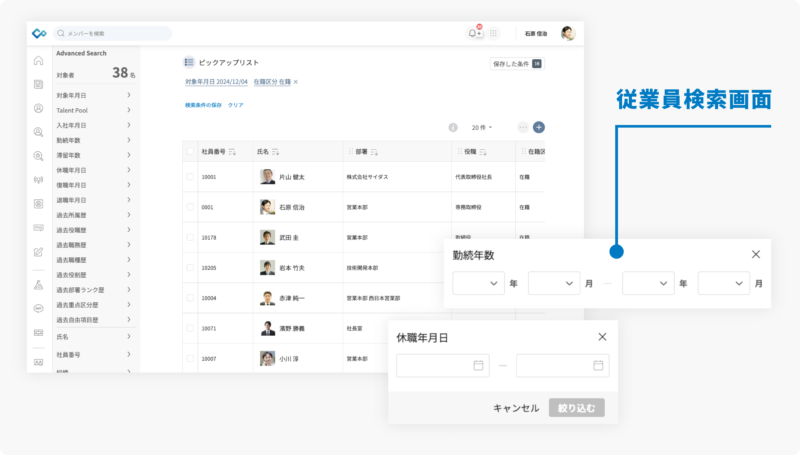800x455 pixels.
Task: Click the メンバーを検索 search field
Action: click(112, 33)
